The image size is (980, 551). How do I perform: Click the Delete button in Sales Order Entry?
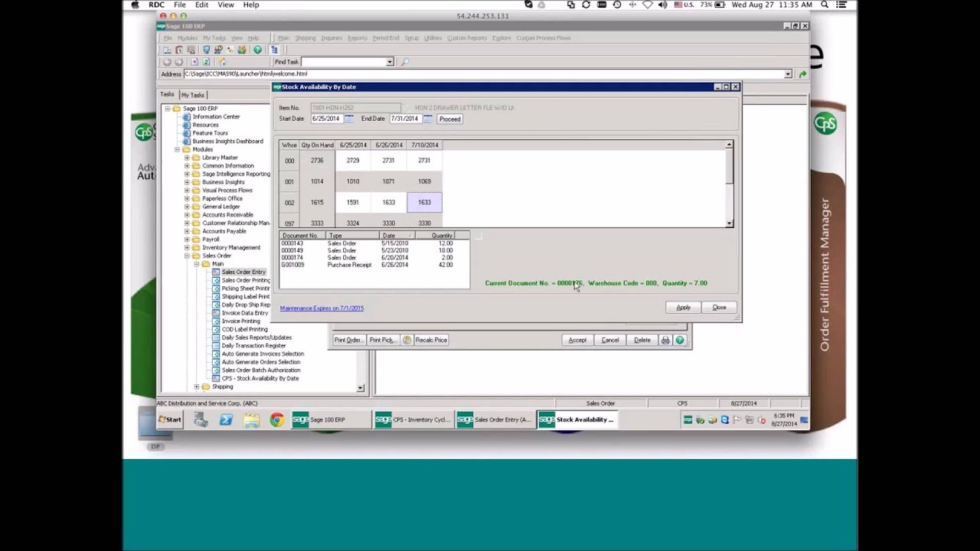click(642, 340)
